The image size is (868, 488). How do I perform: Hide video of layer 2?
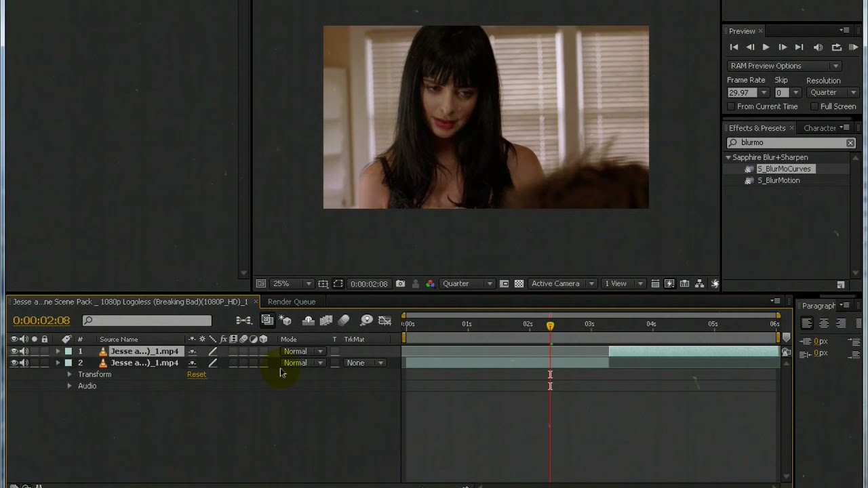pyautogui.click(x=14, y=363)
